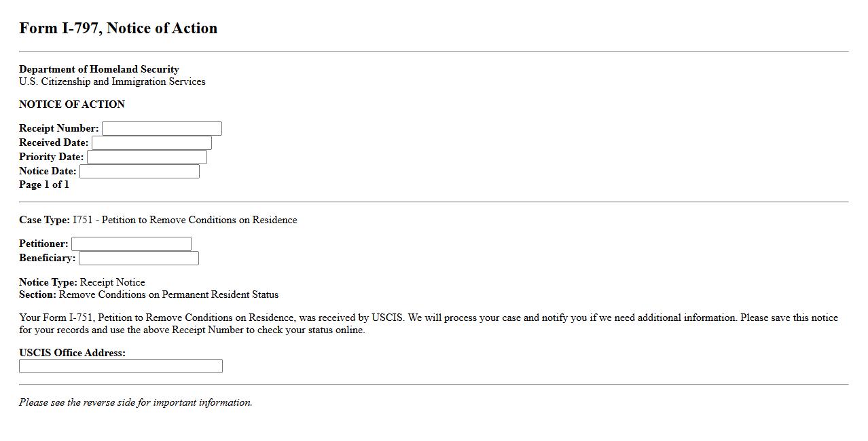Click the "Page 1 of 1" text
Viewport: 868px width, 441px height.
tap(44, 185)
